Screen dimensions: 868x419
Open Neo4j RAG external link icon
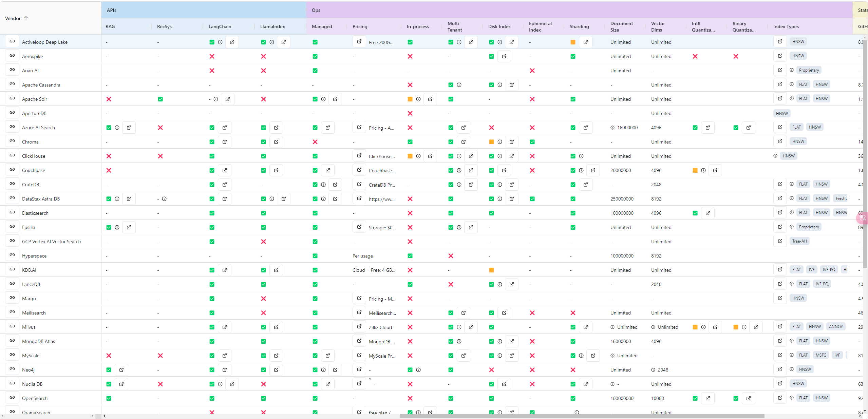121,370
